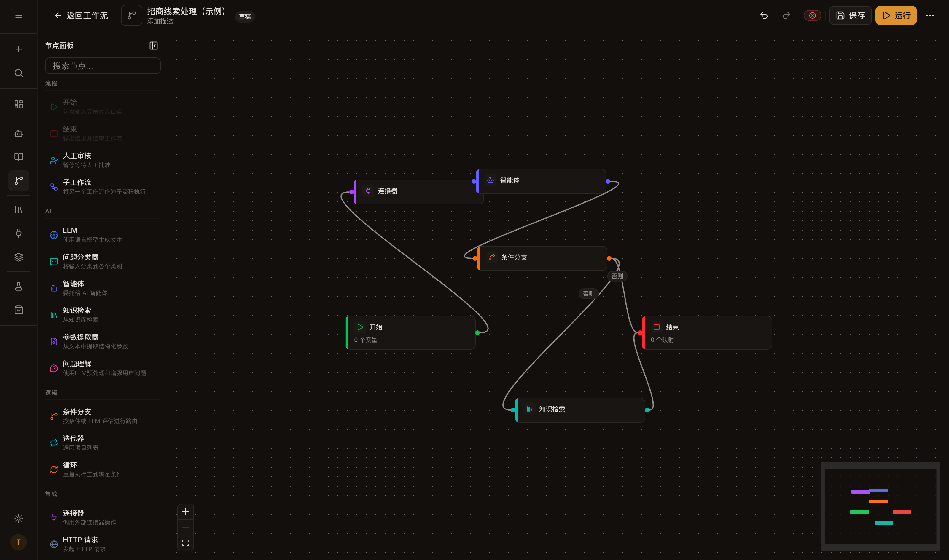Select the LLM node in panel
The height and width of the screenshot is (560, 949).
(103, 235)
